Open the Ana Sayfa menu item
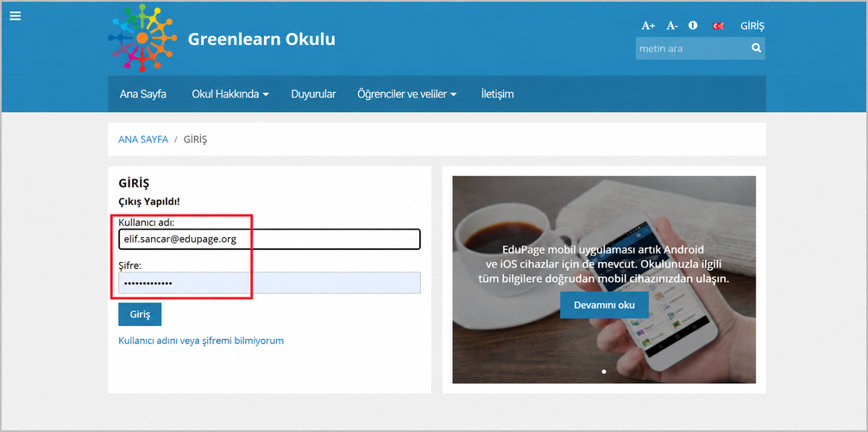 (x=143, y=94)
